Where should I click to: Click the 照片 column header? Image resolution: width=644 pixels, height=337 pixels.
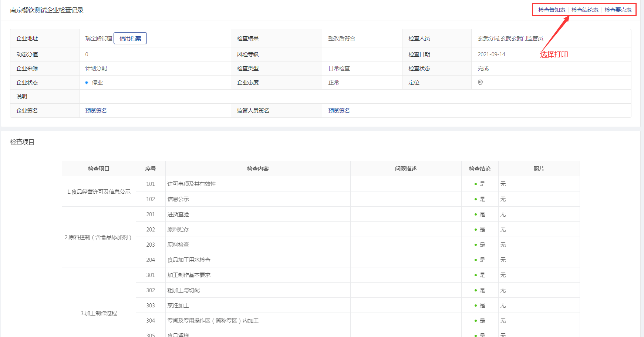(x=539, y=168)
